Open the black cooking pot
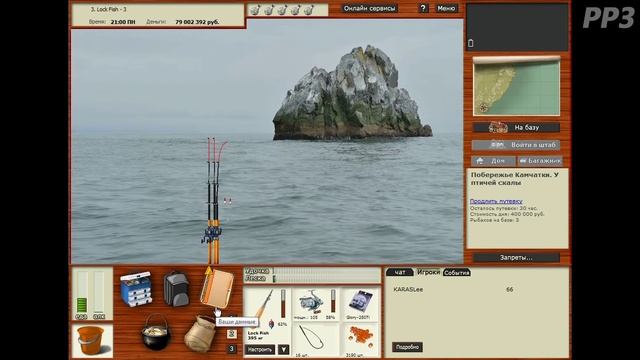 click(156, 332)
